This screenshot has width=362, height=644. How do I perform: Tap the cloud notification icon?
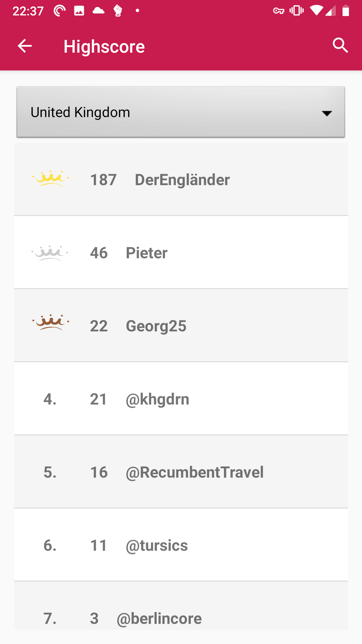pyautogui.click(x=98, y=11)
